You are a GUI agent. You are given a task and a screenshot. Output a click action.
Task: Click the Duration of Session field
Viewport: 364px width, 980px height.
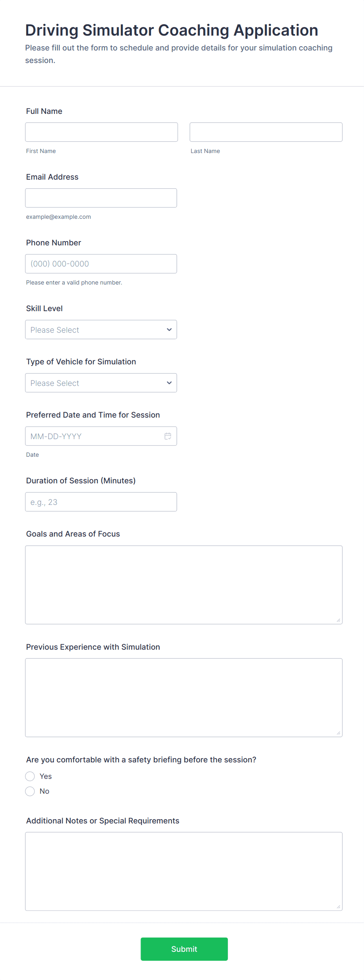point(101,502)
